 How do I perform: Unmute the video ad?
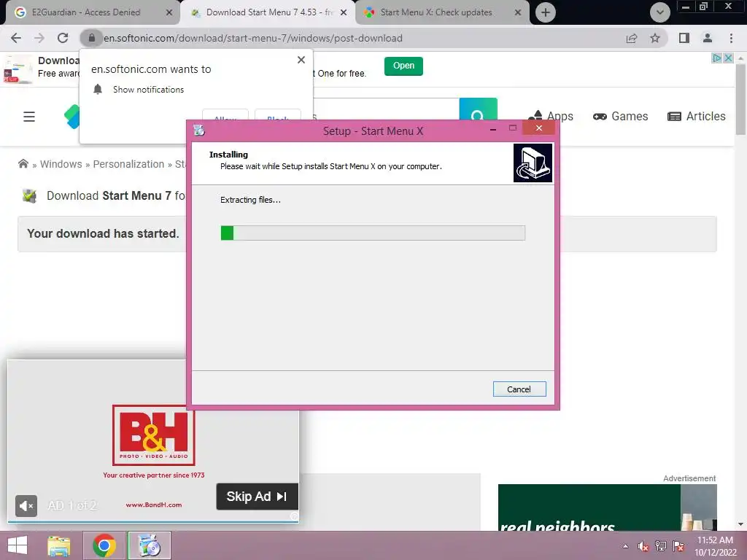26,506
